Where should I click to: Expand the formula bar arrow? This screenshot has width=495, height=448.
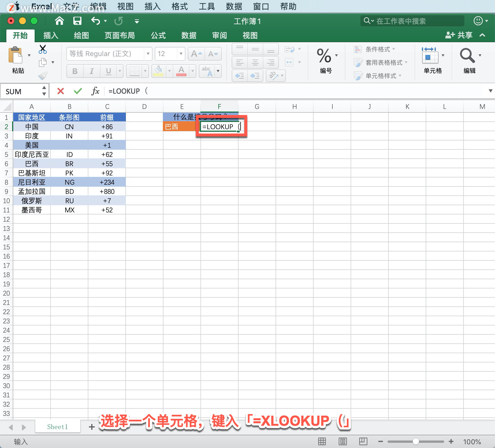(x=490, y=91)
